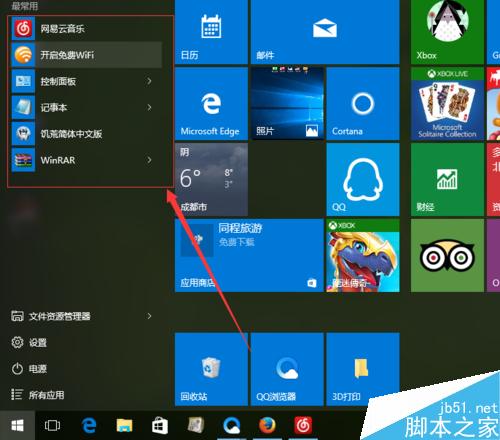The width and height of the screenshot is (500, 440).
Task: Launch the QQ浏览器 tile
Action: pyautogui.click(x=287, y=369)
